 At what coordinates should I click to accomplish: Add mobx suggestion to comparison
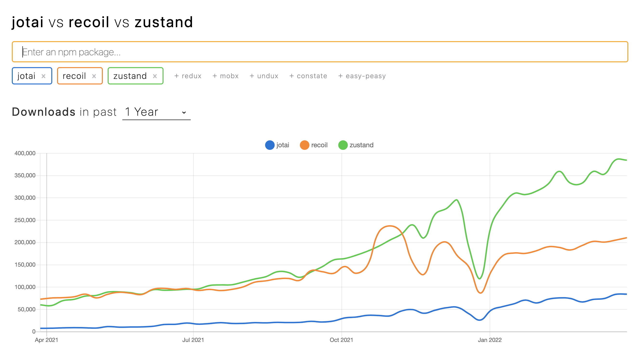point(225,76)
